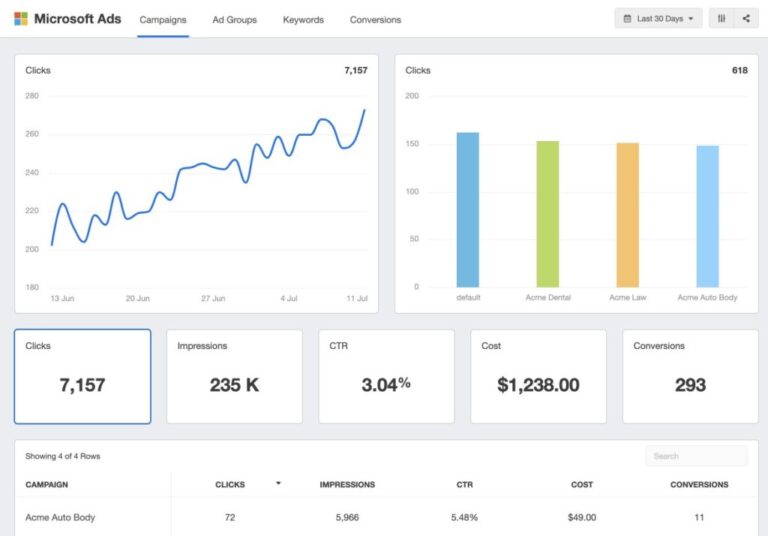Click the 'Showing 4 of 4 Rows' text
Image resolution: width=768 pixels, height=536 pixels.
(63, 456)
